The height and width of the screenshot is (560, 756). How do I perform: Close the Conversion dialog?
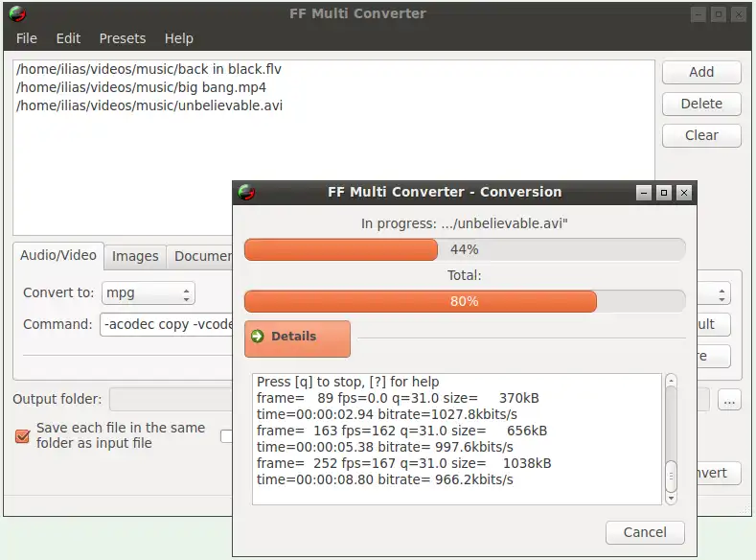[684, 193]
